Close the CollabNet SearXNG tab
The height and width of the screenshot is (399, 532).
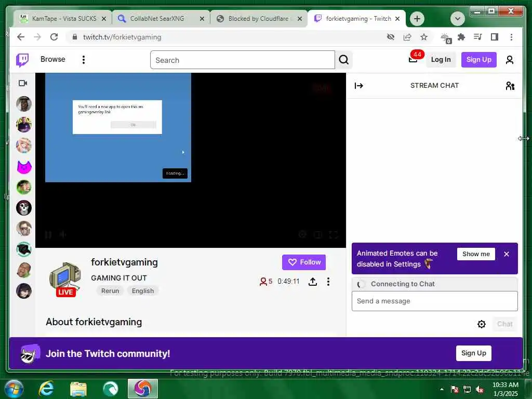pos(202,19)
